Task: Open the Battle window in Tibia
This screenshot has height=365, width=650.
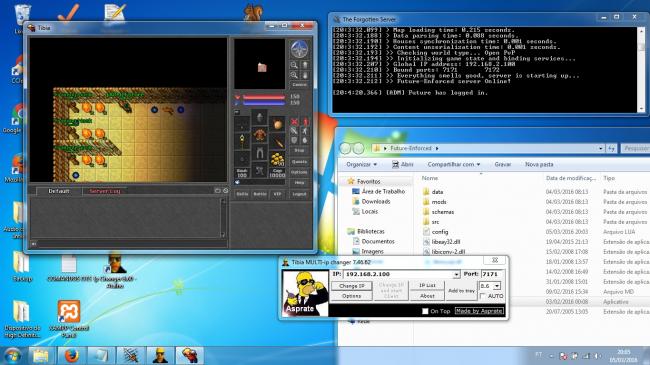Action: pyautogui.click(x=260, y=194)
